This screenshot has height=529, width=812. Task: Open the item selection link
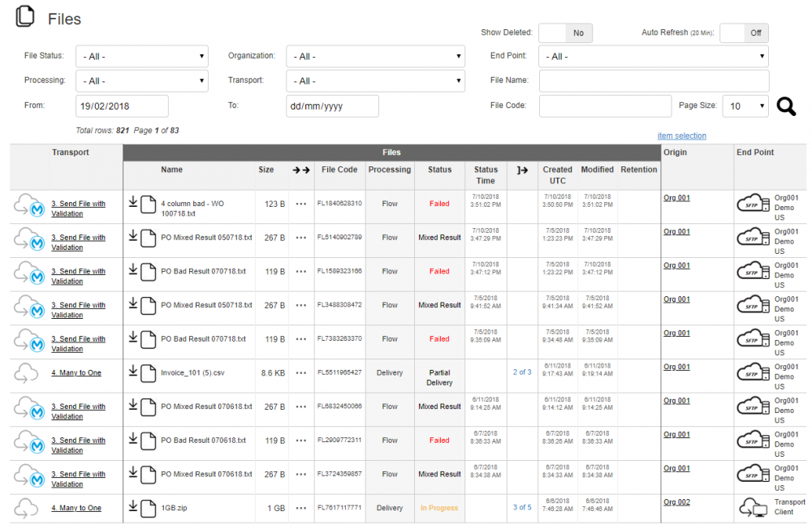(x=681, y=136)
